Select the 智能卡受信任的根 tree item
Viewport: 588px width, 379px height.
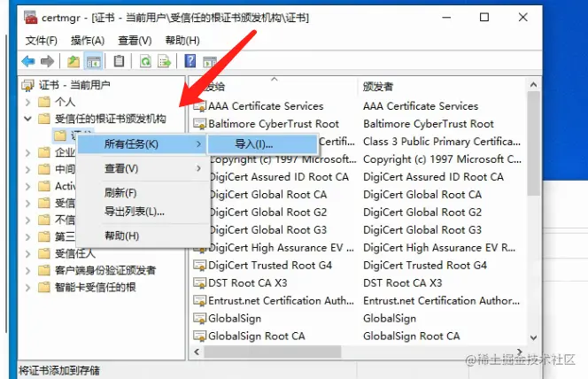(x=96, y=288)
